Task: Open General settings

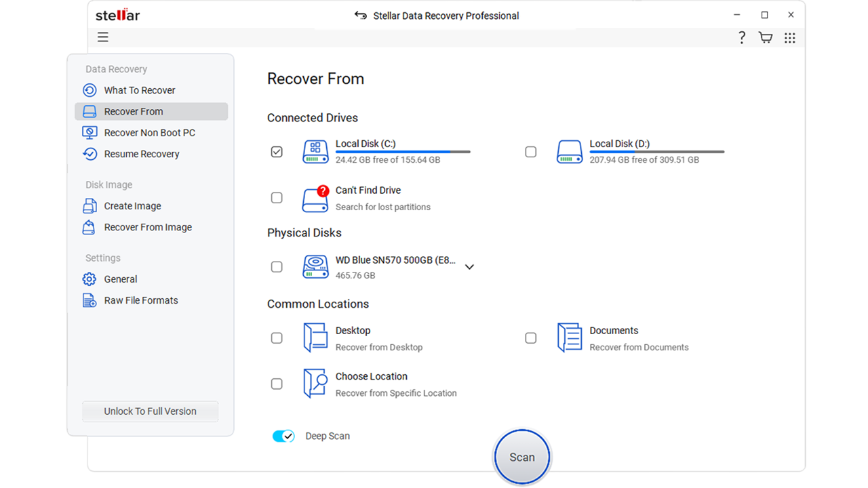Action: (x=120, y=279)
